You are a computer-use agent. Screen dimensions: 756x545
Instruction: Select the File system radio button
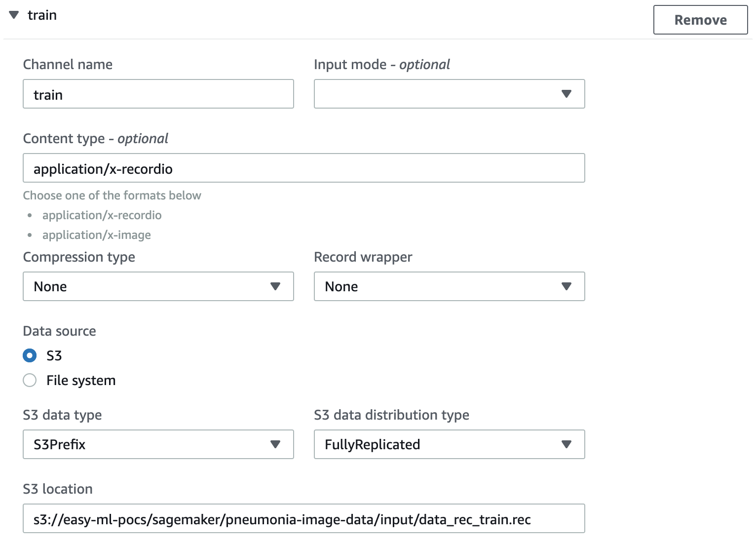tap(30, 380)
